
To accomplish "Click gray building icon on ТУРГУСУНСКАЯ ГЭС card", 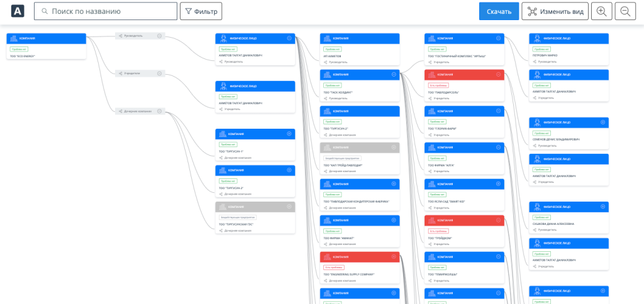I will [x=223, y=207].
